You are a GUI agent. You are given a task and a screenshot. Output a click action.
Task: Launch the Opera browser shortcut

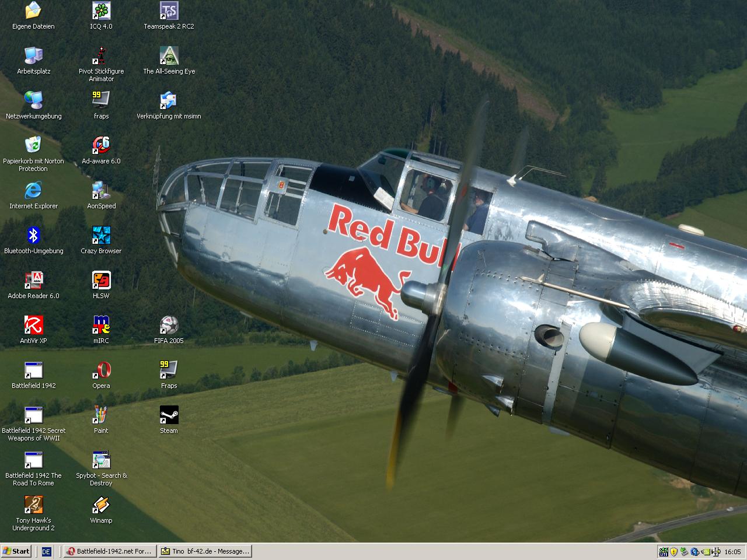[x=101, y=375]
